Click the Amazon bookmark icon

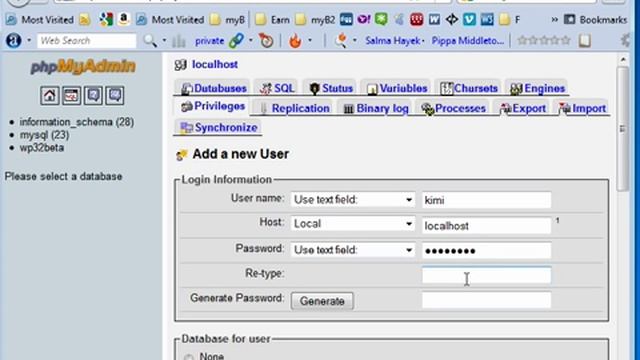coord(123,19)
